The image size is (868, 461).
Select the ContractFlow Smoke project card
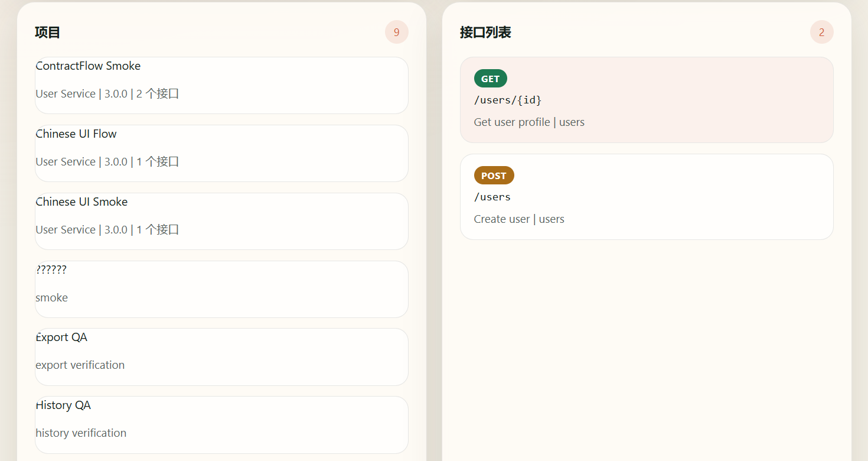(x=221, y=85)
